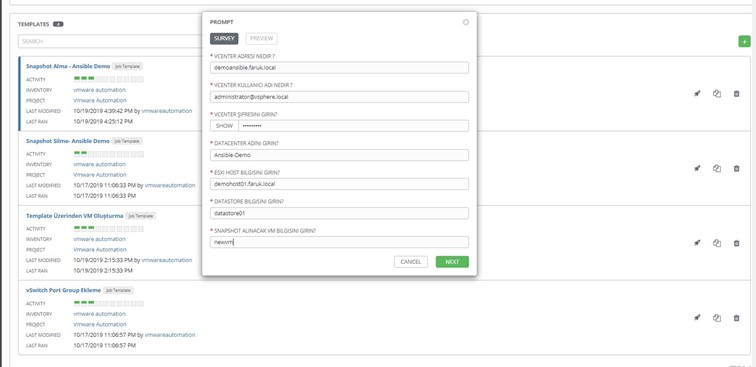Edit the ESXi host bilgisini girin field
The width and height of the screenshot is (756, 367).
(x=339, y=184)
